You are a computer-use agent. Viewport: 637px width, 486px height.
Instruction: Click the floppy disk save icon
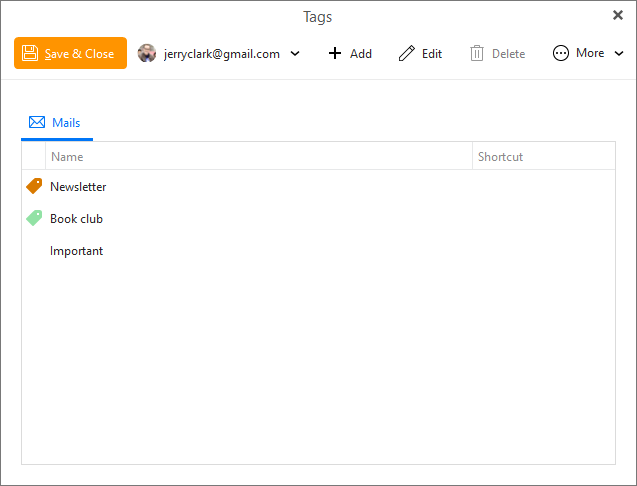pyautogui.click(x=30, y=53)
